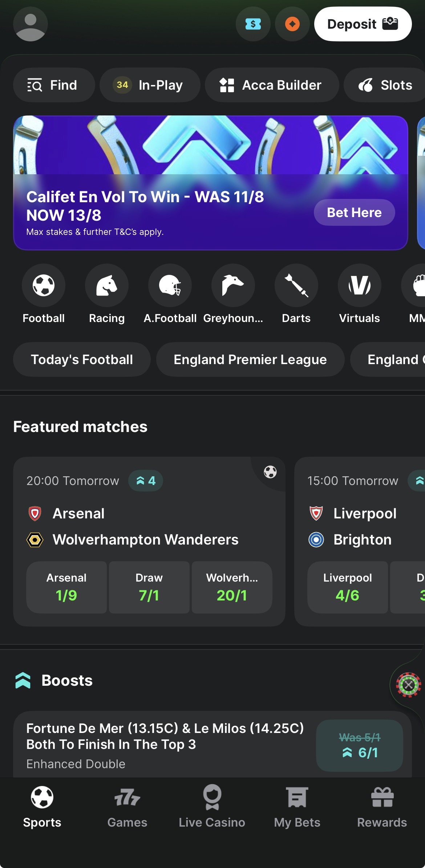Launch the Acca Builder
Screen dimensions: 425x868
click(271, 85)
